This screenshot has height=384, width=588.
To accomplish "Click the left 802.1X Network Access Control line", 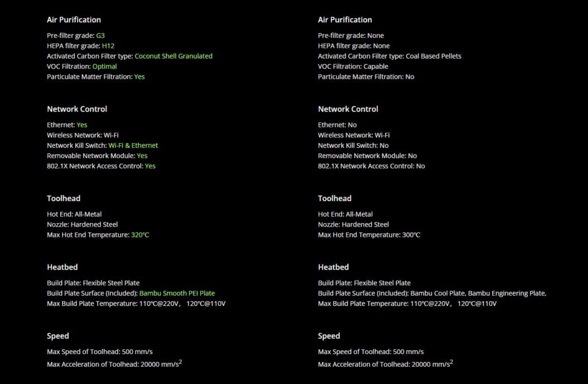I will pos(101,166).
